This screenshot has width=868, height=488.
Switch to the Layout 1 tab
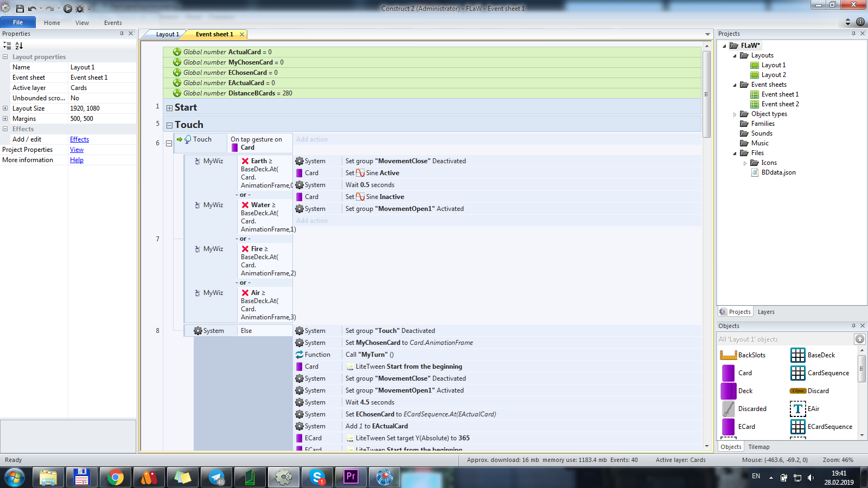[167, 34]
